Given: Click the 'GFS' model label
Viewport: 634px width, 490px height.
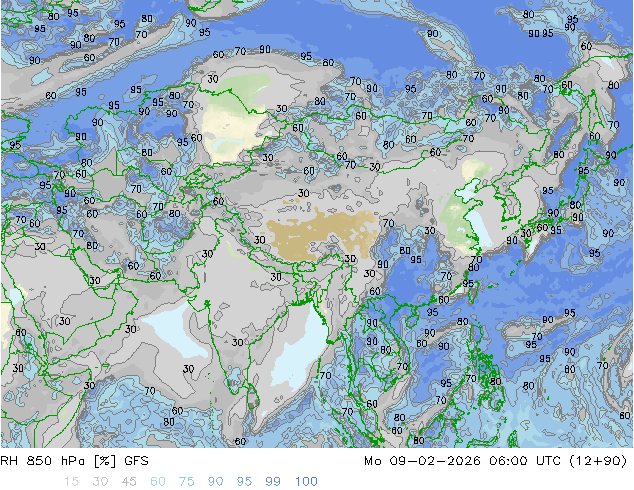Looking at the screenshot, I should (x=136, y=461).
